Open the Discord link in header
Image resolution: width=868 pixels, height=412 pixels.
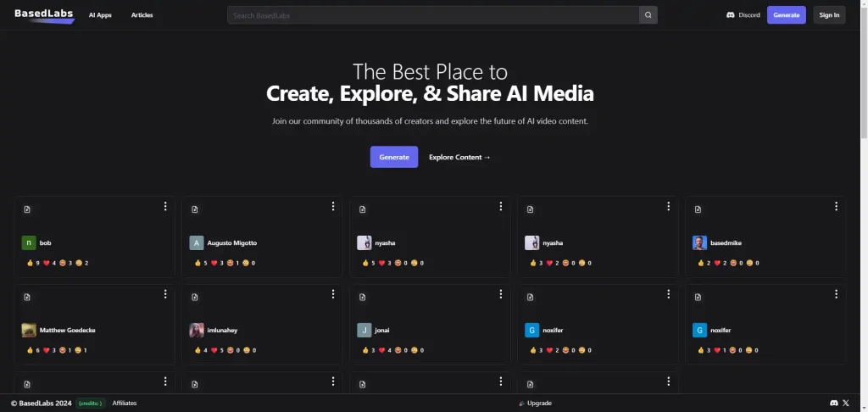click(743, 15)
